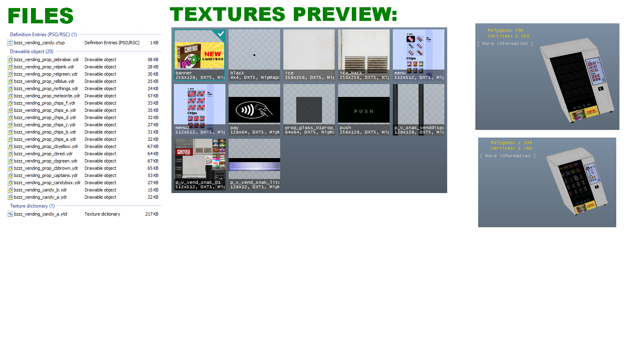Select the menu texture thumbnail
Screen dimensions: 644x362
tap(419, 55)
